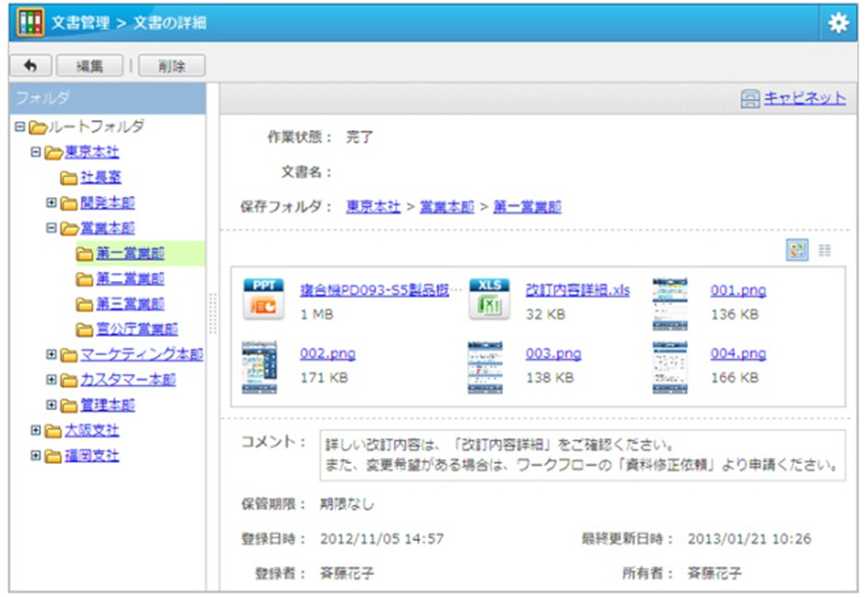This screenshot has width=868, height=597.
Task: Switch to thumbnail view mode
Action: pos(797,251)
